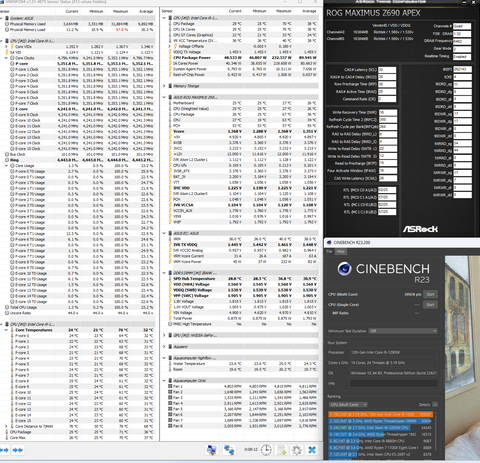The image size is (480, 463).
Task: Click HWiNFO blue X close-sensors icon
Action: click(x=312, y=450)
